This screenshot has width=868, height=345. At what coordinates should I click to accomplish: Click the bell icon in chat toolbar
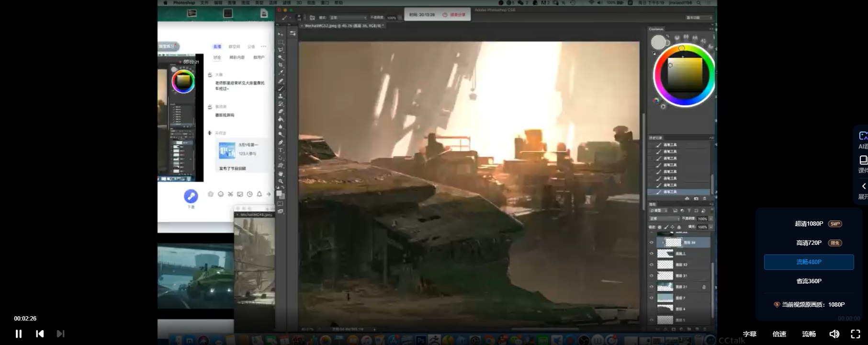pos(259,194)
